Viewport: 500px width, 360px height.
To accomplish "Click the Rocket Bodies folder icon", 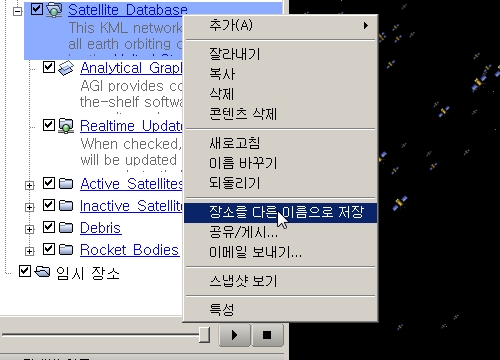I will (x=66, y=250).
